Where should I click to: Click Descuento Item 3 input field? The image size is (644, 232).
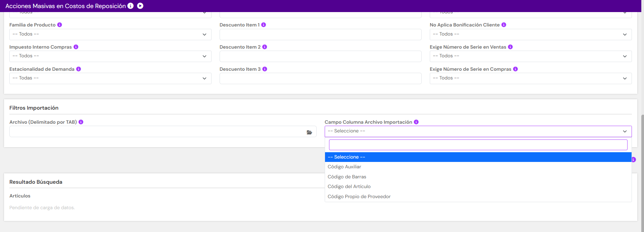pos(321,78)
